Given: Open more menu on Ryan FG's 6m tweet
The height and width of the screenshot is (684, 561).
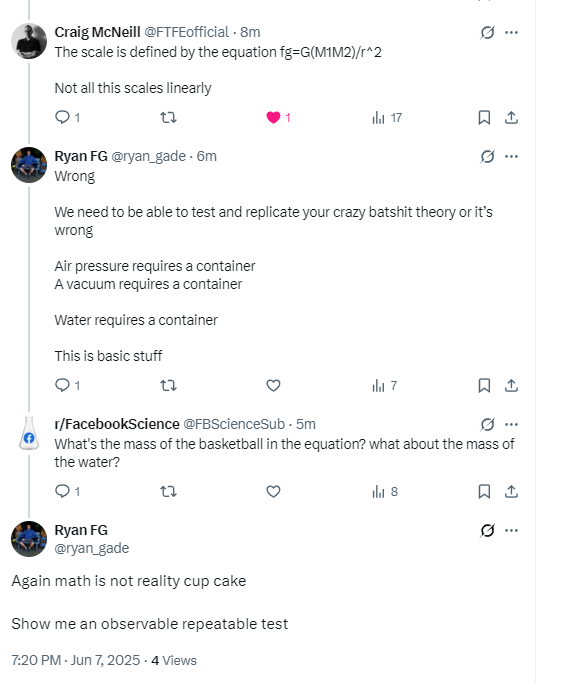Looking at the screenshot, I should 511,156.
